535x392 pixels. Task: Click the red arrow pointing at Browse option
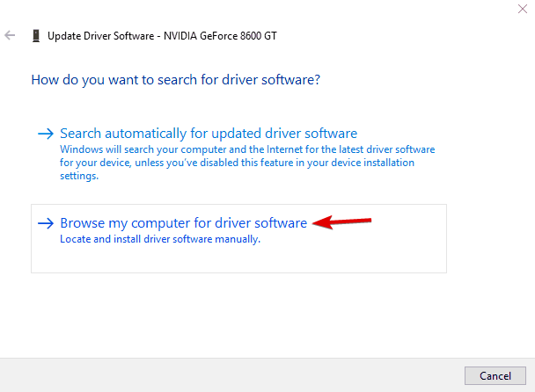345,221
